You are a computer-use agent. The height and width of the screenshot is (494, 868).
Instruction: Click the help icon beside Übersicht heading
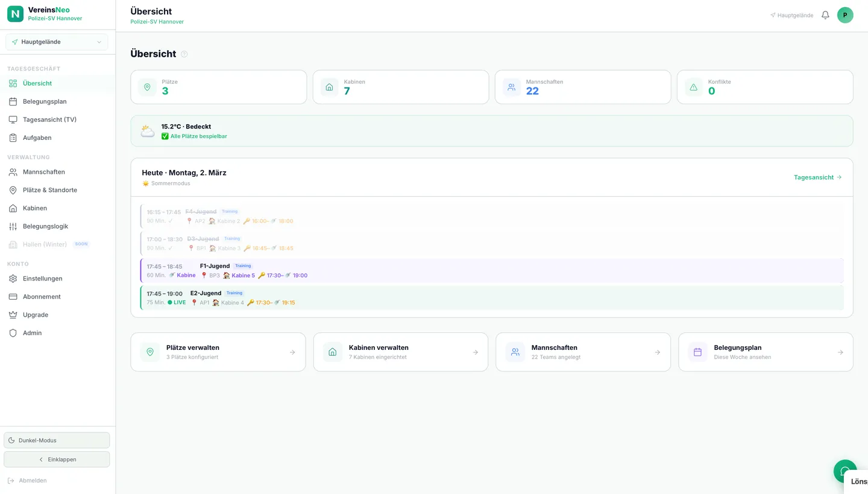click(184, 54)
